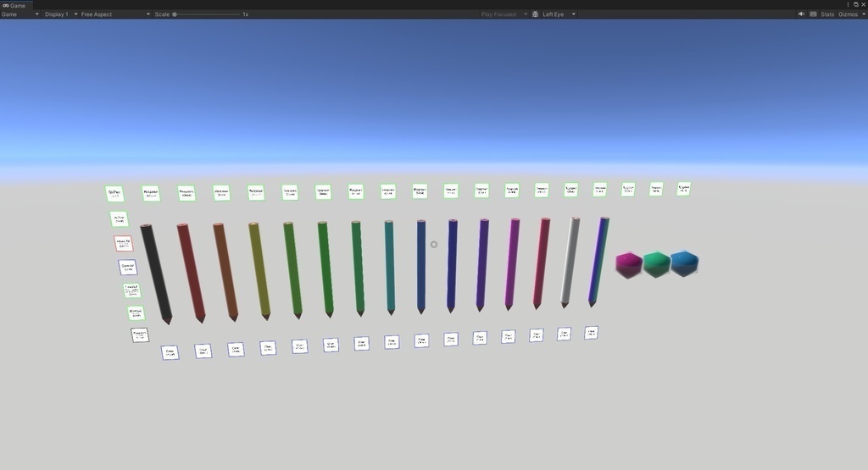The width and height of the screenshot is (868, 470).
Task: Click green-bordered button above the magenta cube
Action: pos(628,189)
